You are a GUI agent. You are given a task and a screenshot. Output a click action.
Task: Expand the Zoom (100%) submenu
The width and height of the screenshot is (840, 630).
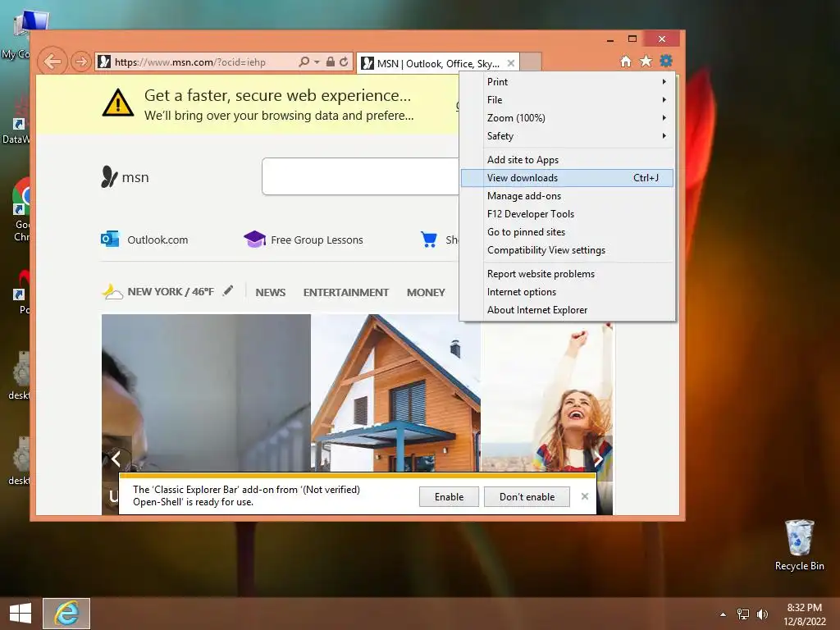point(567,118)
